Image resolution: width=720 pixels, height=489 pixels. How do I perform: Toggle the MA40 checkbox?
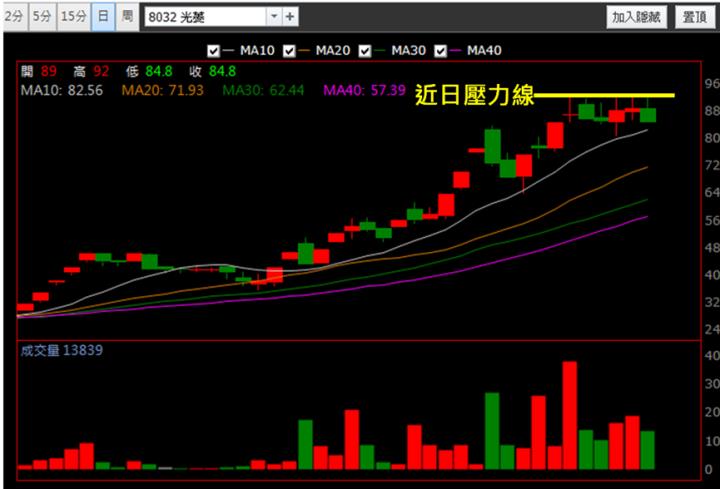click(x=440, y=51)
